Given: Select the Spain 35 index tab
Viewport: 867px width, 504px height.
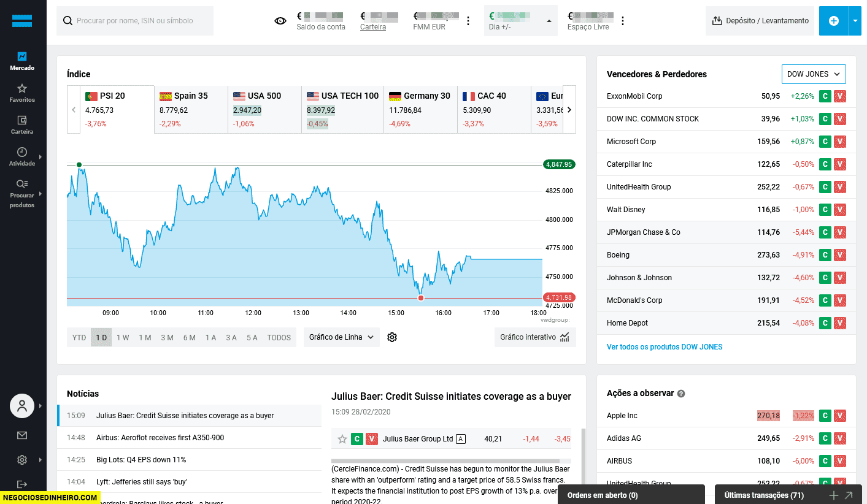Looking at the screenshot, I should [x=191, y=109].
